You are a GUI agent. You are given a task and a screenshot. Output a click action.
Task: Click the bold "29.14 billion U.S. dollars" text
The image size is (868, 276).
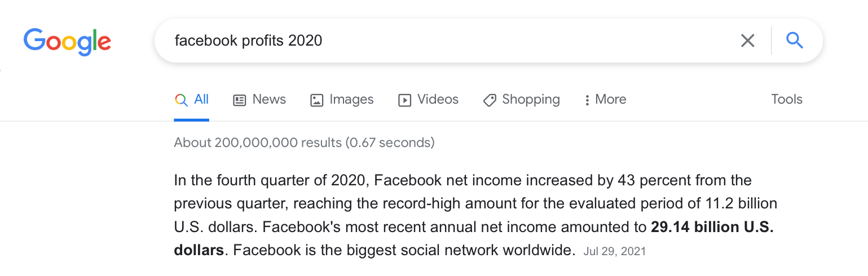pos(712,227)
